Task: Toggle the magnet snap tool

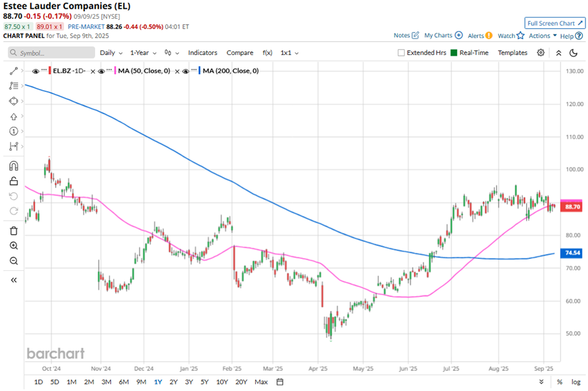Action: pyautogui.click(x=14, y=166)
